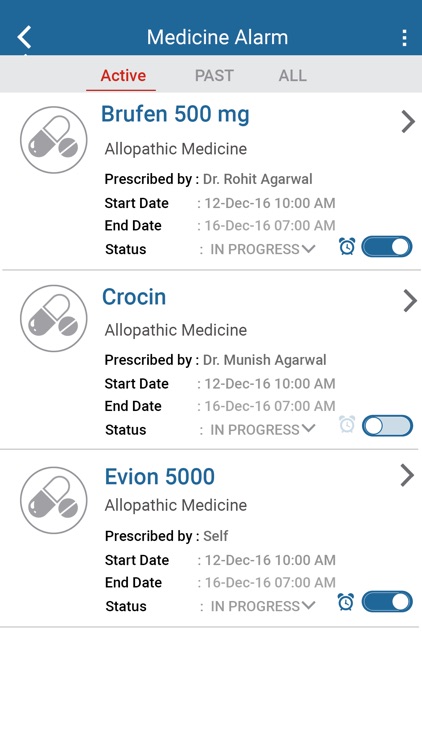Viewport: 422px width, 750px height.
Task: Open the Evion 5000 status IN PROGRESS dropdown
Action: pyautogui.click(x=263, y=606)
